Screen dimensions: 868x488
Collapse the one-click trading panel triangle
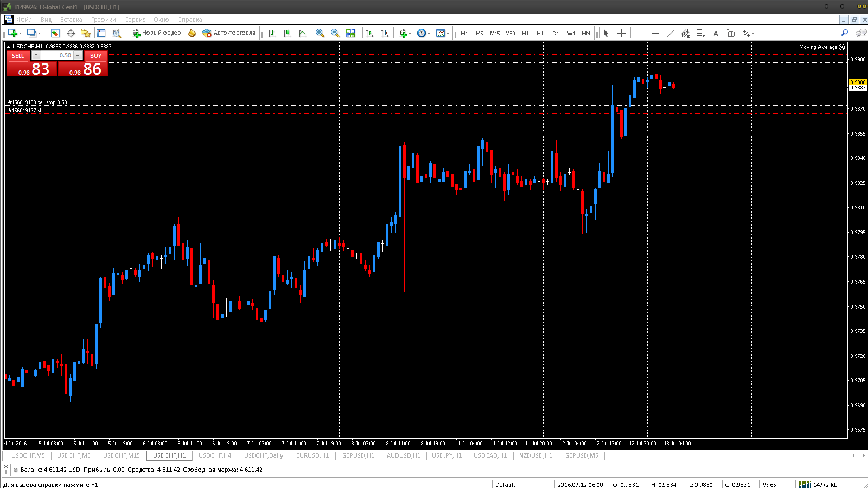tap(9, 47)
